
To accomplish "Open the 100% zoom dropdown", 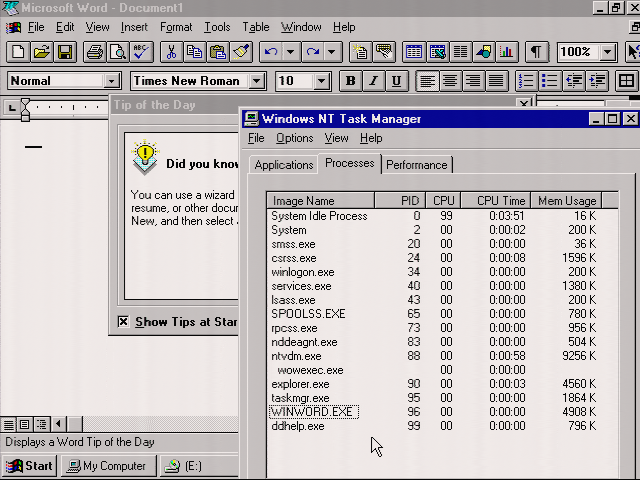I will point(608,52).
